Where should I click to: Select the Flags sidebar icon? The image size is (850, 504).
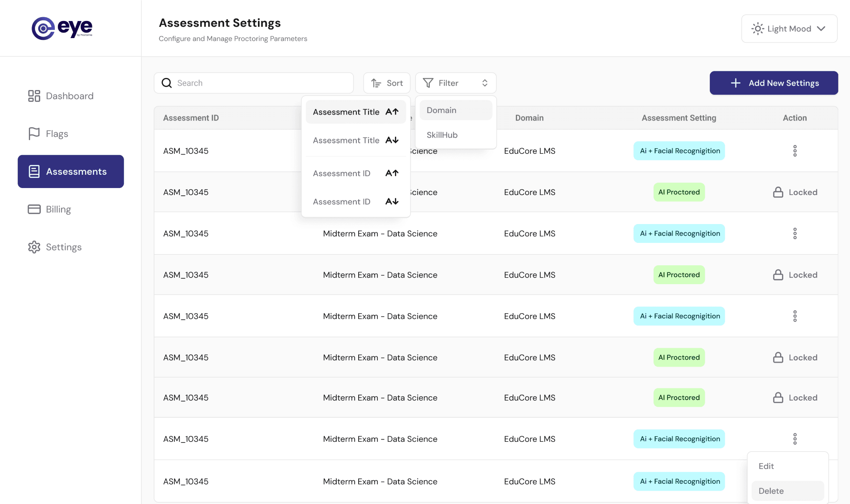pyautogui.click(x=34, y=134)
